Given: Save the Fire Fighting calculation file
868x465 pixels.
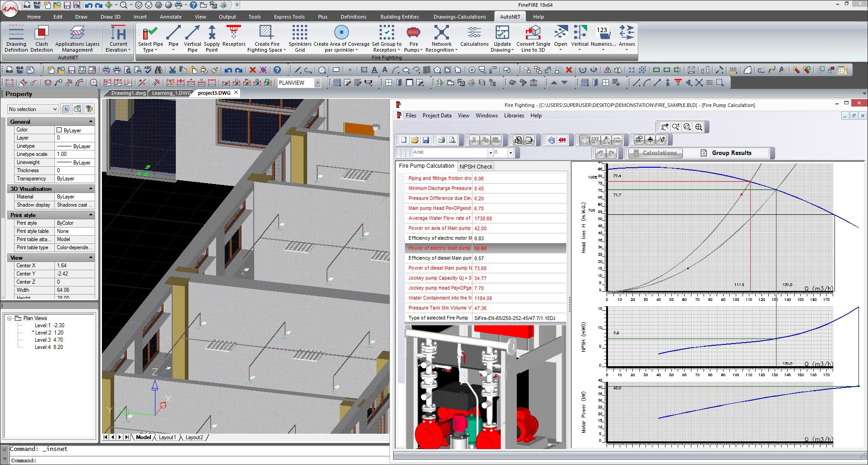Looking at the screenshot, I should tap(425, 140).
